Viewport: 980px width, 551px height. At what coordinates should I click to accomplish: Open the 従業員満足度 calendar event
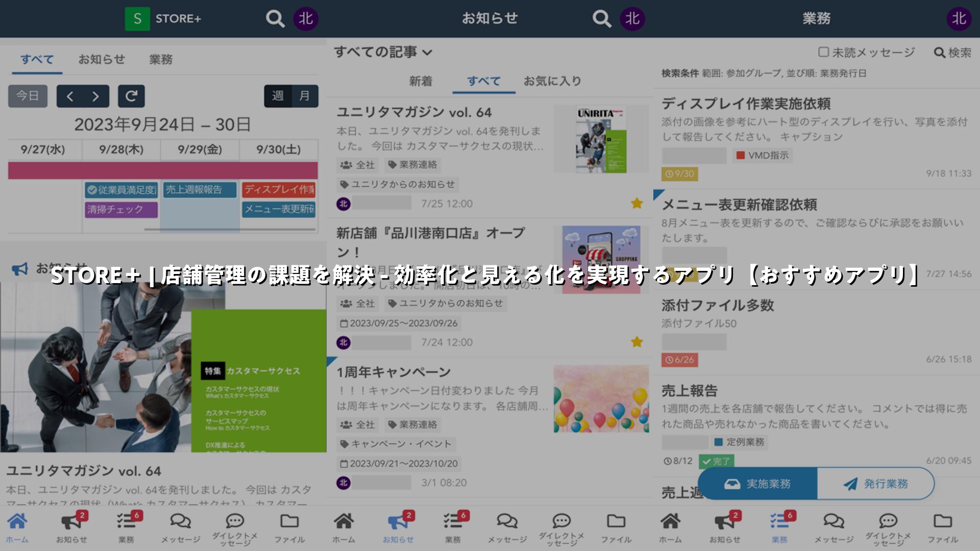(121, 190)
